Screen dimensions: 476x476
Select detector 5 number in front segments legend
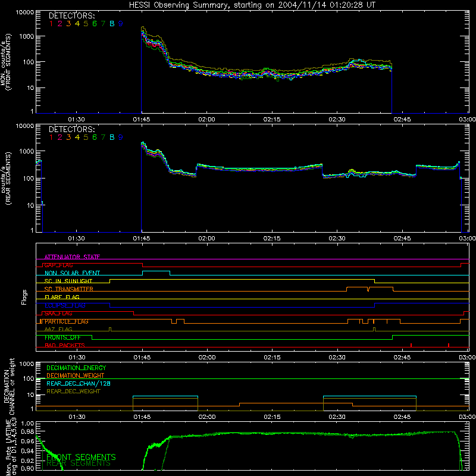86,23
